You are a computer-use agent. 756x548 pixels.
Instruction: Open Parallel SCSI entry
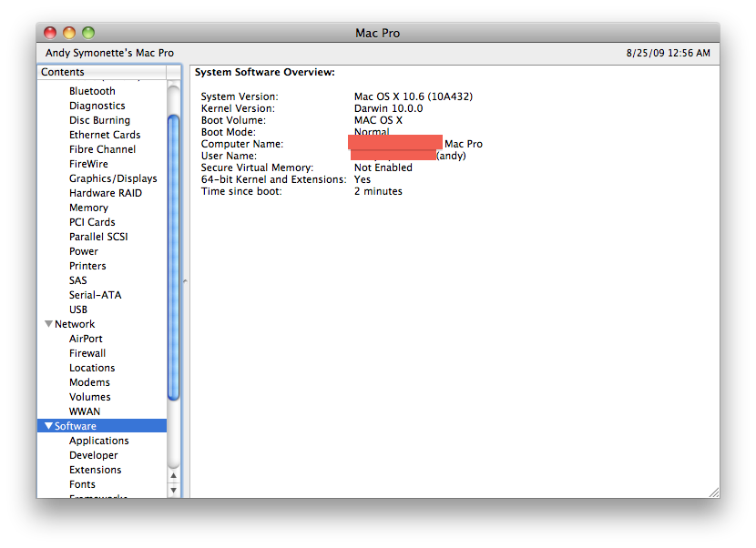pyautogui.click(x=98, y=237)
